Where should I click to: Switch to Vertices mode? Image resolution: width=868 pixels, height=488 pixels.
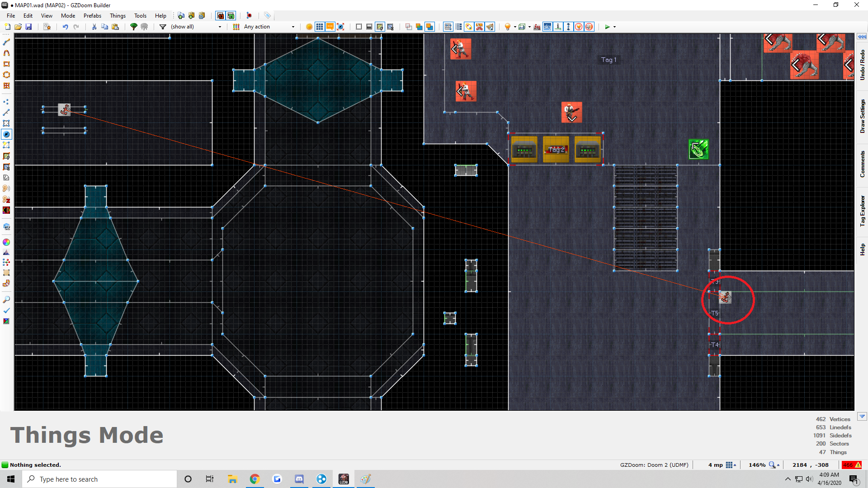click(x=6, y=102)
